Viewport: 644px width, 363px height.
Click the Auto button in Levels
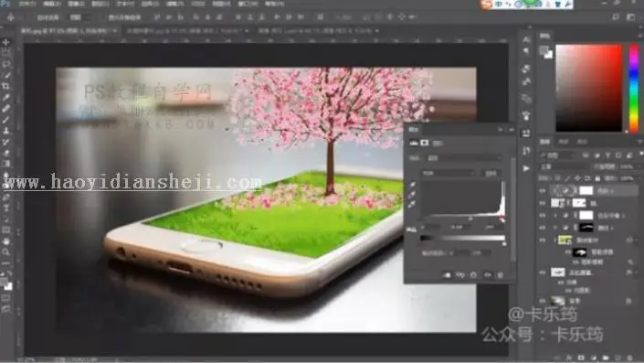(491, 173)
